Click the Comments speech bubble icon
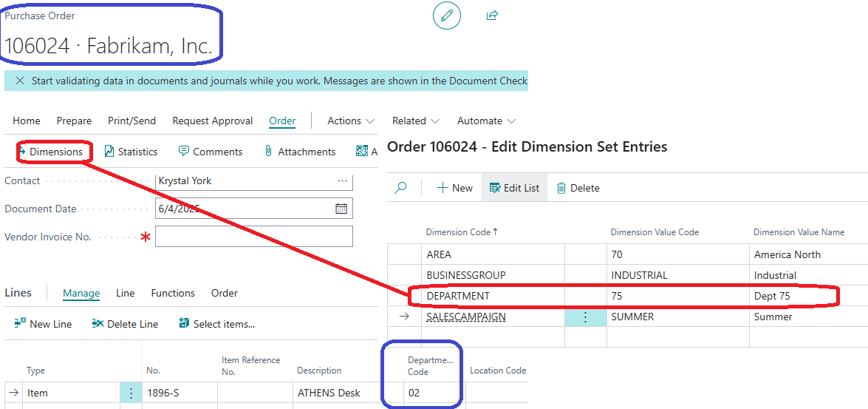Screen dimensions: 868x409 (184, 151)
